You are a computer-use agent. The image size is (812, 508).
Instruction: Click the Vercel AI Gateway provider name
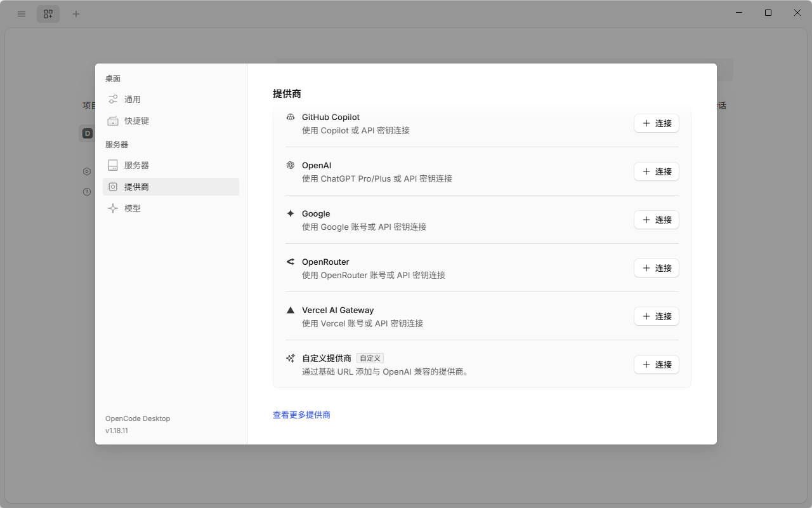point(337,310)
